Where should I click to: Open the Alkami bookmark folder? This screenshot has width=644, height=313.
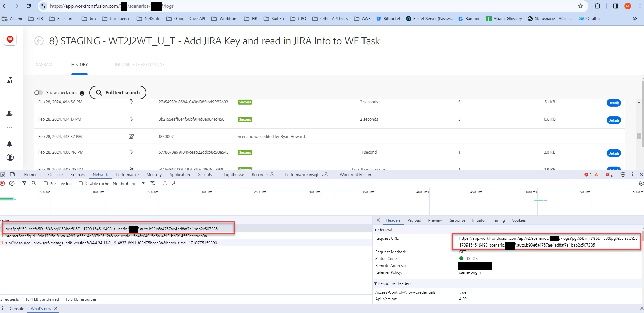point(12,19)
